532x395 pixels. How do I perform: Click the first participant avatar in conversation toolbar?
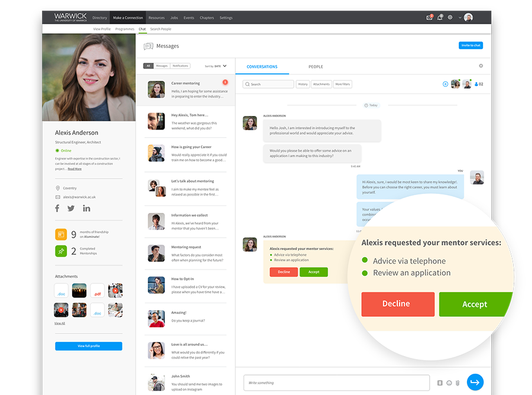click(455, 84)
